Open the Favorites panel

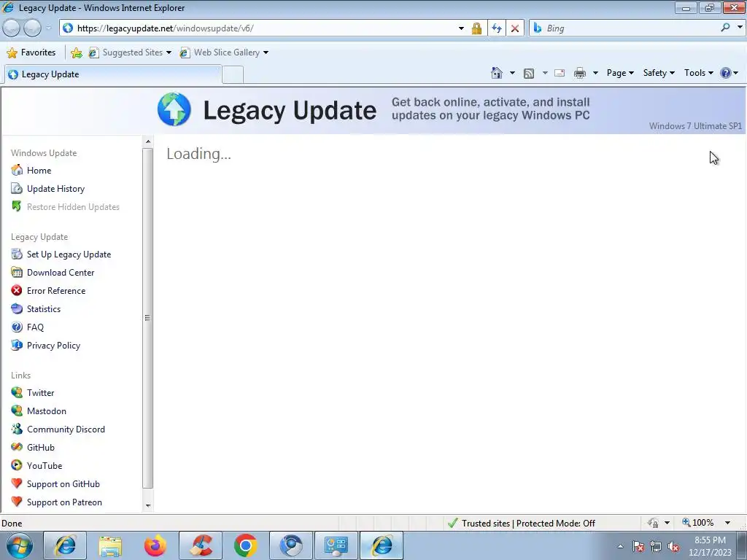tap(31, 52)
